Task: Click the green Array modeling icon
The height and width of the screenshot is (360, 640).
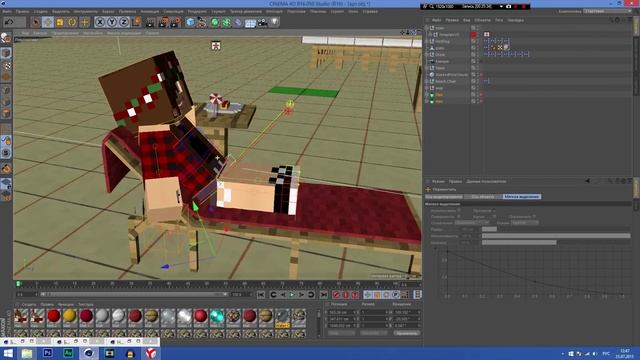Action: click(x=226, y=22)
